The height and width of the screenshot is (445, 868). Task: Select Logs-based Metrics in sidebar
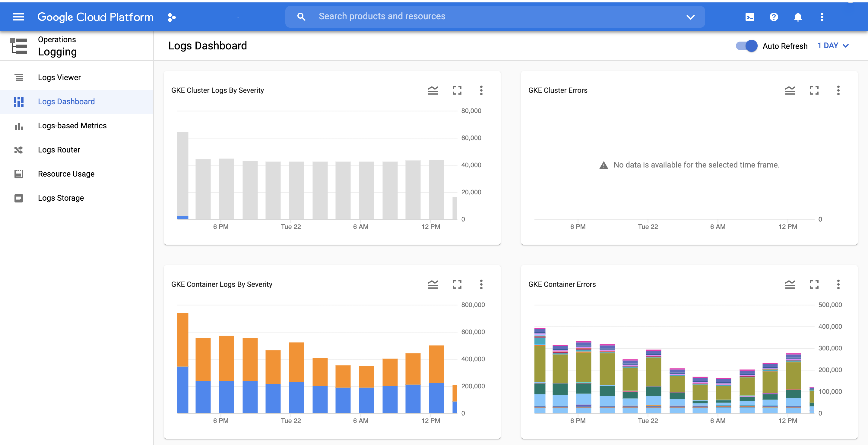click(x=72, y=126)
